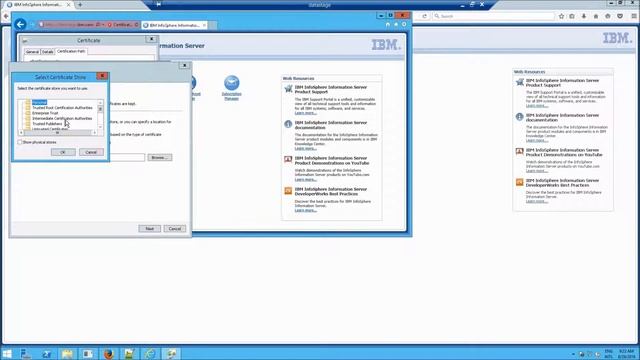This screenshot has height=360, width=640.
Task: Click the taskbar clock and date
Action: pyautogui.click(x=626, y=353)
